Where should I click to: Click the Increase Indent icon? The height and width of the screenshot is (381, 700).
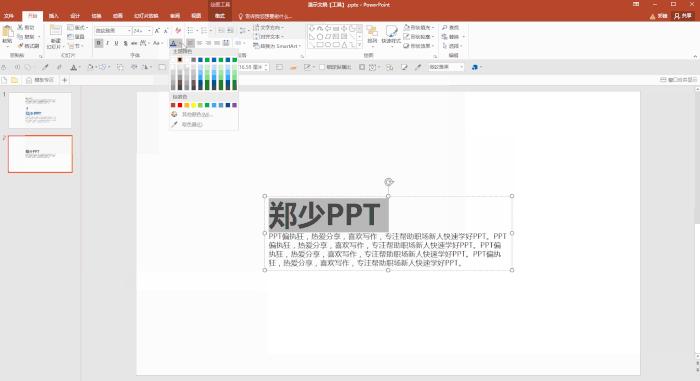click(230, 30)
